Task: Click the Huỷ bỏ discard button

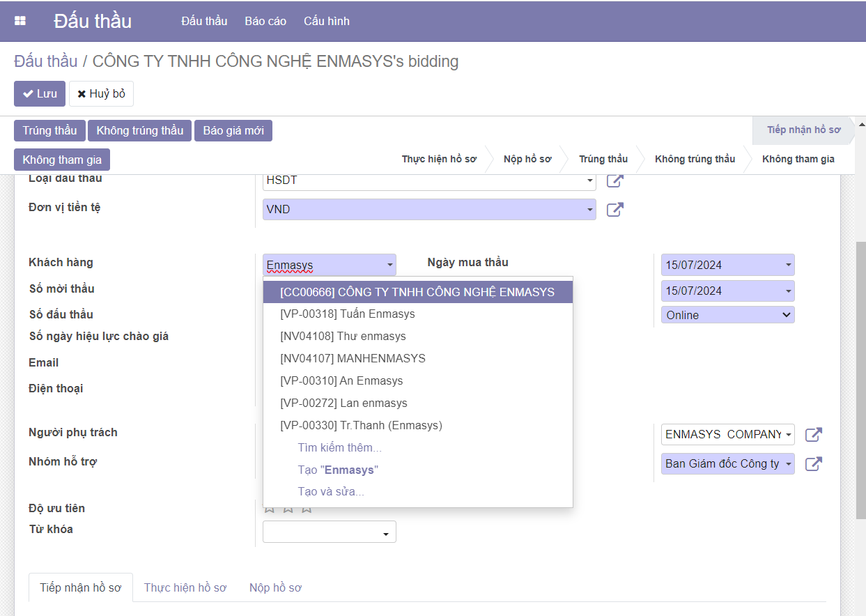Action: [101, 93]
